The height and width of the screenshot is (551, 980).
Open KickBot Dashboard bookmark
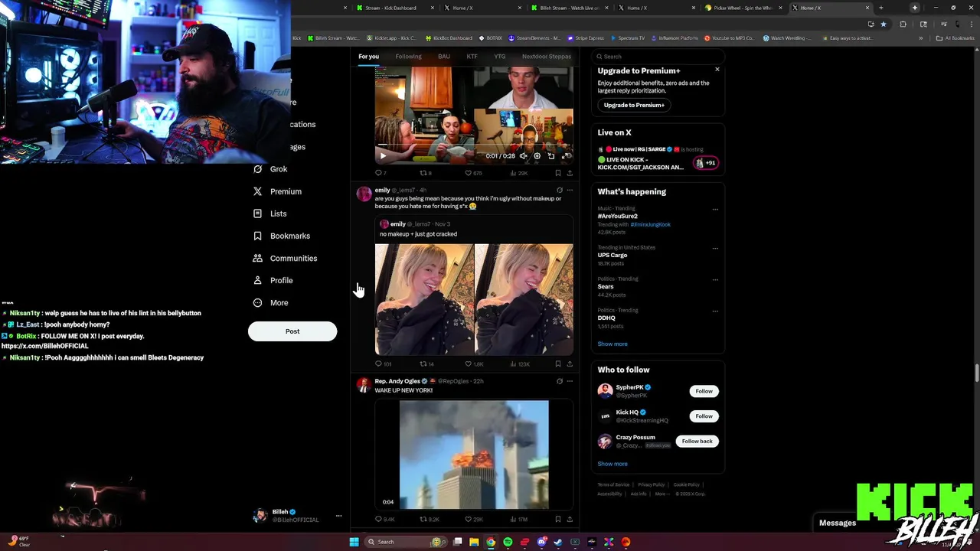click(x=449, y=38)
